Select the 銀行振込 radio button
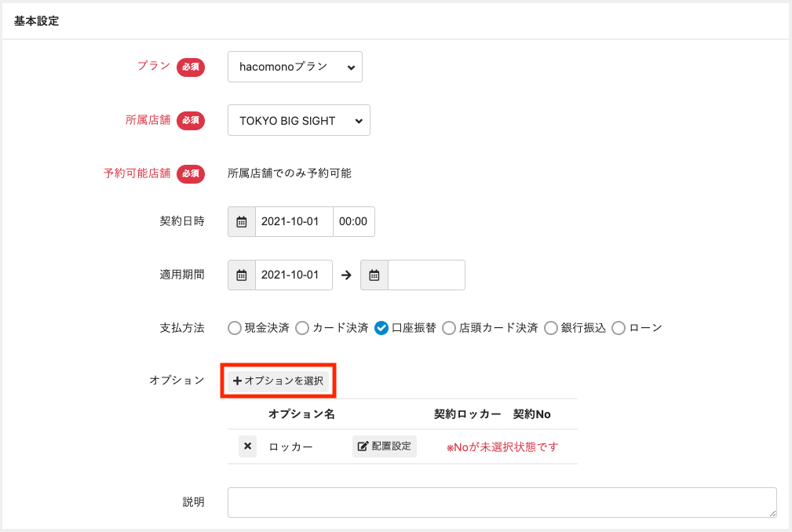Viewport: 792px width, 532px height. (551, 328)
